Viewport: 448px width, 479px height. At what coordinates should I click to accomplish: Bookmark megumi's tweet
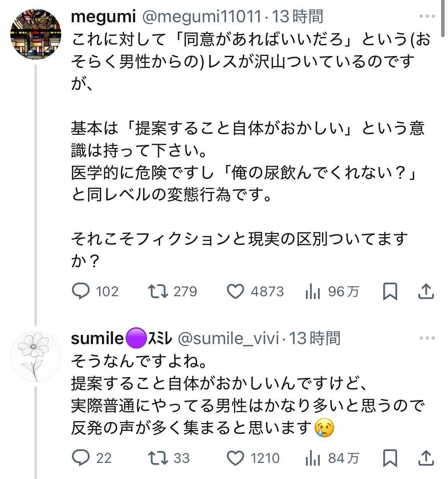click(390, 292)
